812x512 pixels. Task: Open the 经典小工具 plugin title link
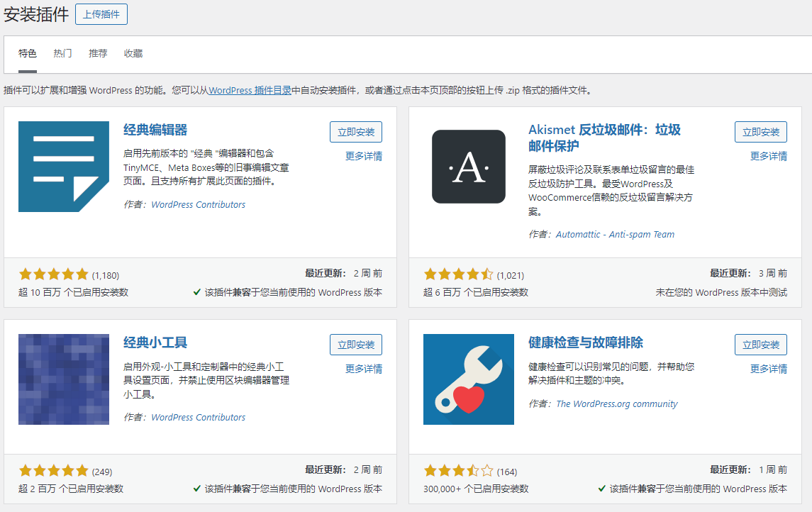155,343
